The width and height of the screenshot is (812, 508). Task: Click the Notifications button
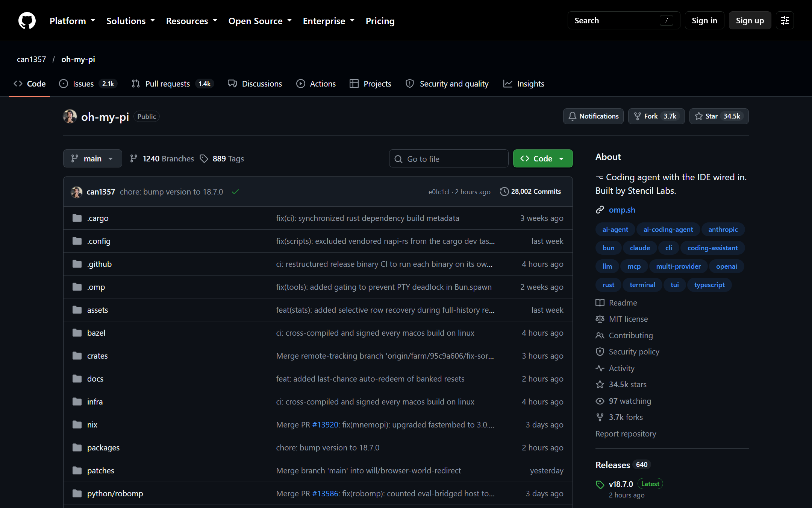(x=593, y=116)
